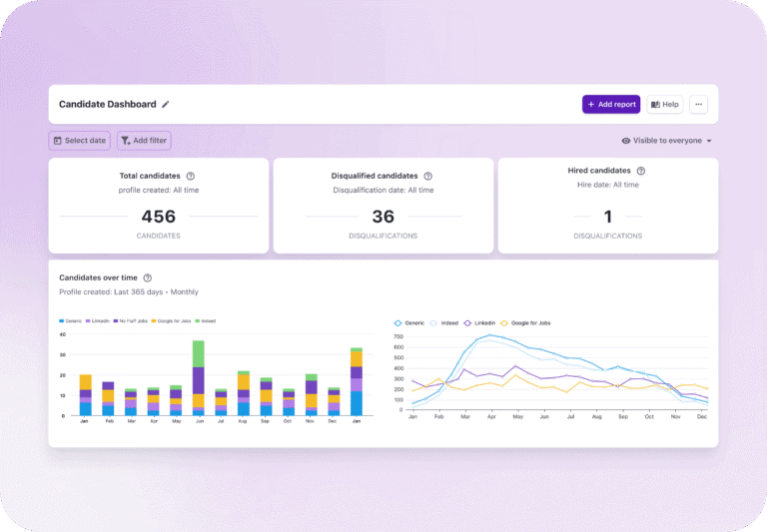Click the May label under line chart
767x532 pixels.
point(518,417)
